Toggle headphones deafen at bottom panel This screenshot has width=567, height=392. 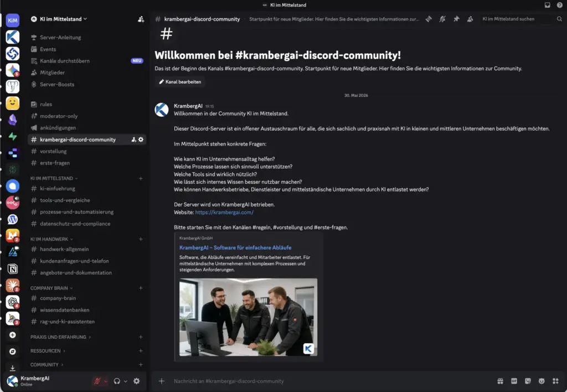click(x=117, y=381)
